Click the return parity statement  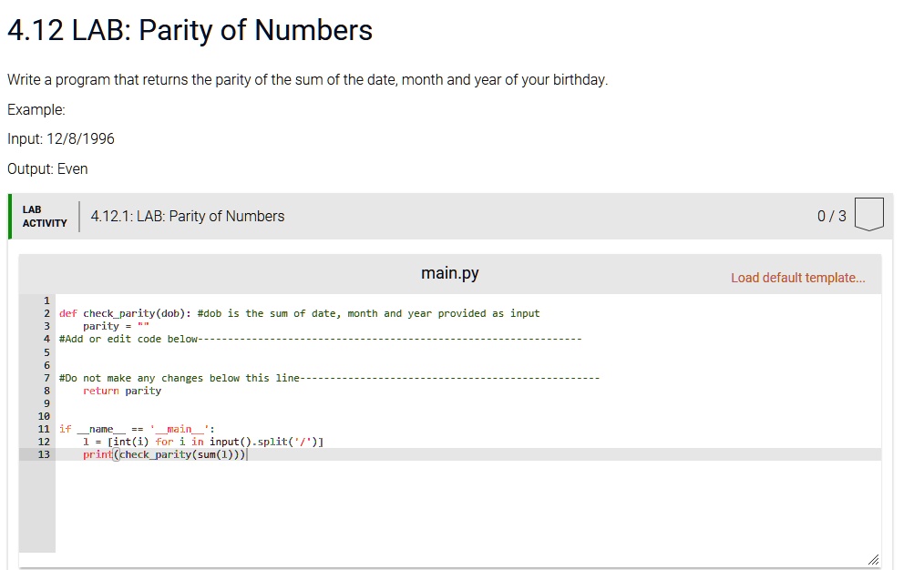coord(122,391)
